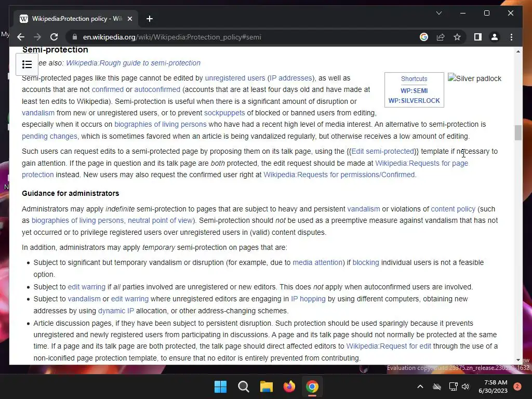Close the Wikipedia:Protection policy tab

[x=129, y=19]
